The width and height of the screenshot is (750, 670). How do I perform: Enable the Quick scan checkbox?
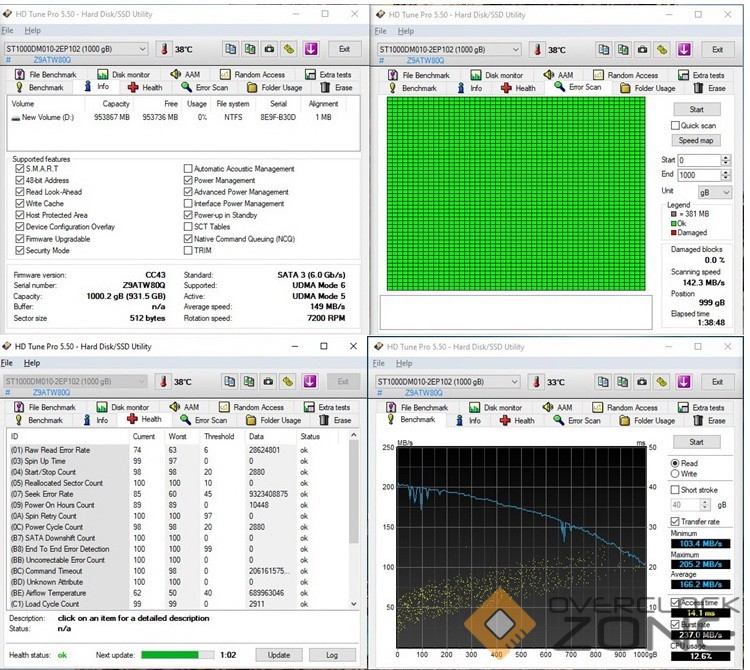[676, 126]
